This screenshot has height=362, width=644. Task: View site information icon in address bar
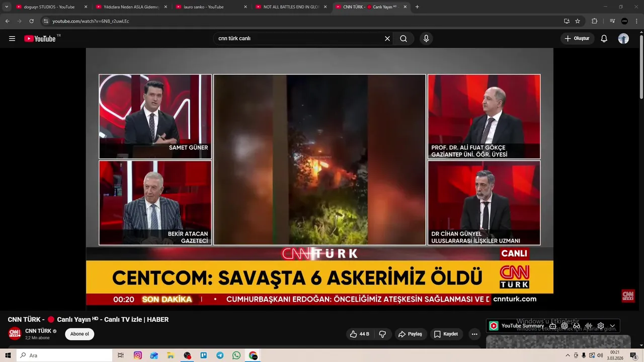click(x=46, y=21)
